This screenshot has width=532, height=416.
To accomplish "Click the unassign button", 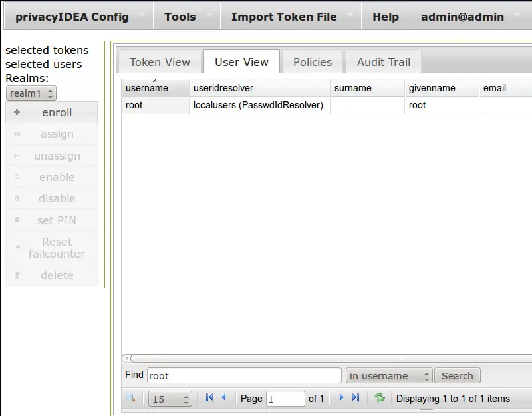I will (52, 156).
